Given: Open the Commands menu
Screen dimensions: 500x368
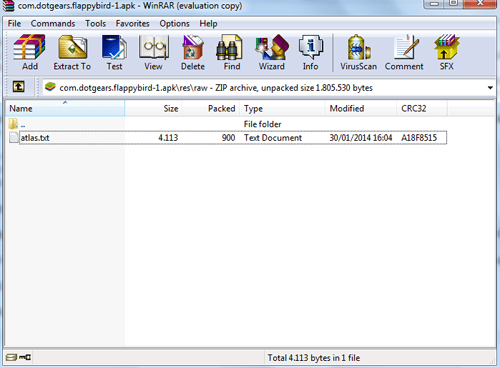Looking at the screenshot, I should (53, 24).
